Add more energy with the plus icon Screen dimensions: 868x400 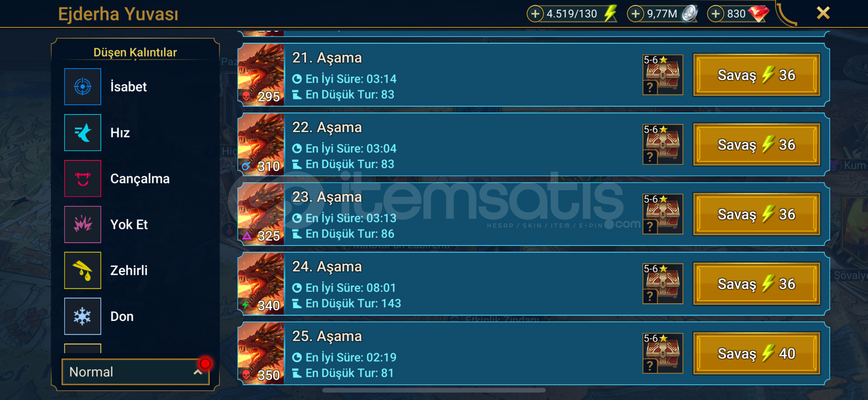coord(535,14)
